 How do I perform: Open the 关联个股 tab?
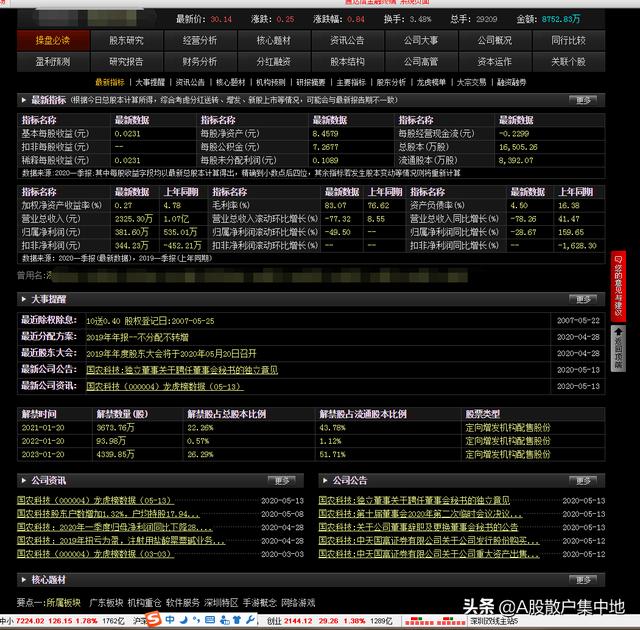point(569,62)
